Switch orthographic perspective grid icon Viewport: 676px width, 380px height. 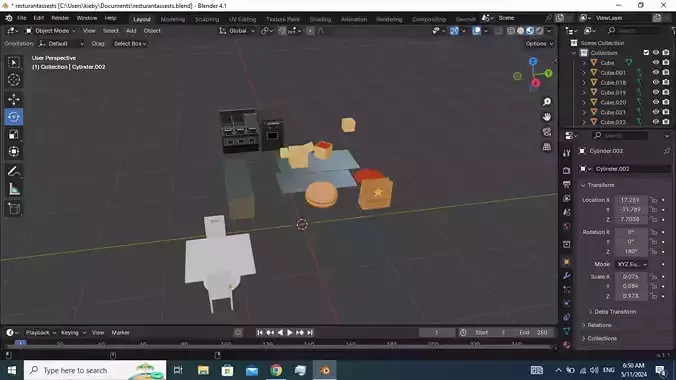[x=547, y=147]
